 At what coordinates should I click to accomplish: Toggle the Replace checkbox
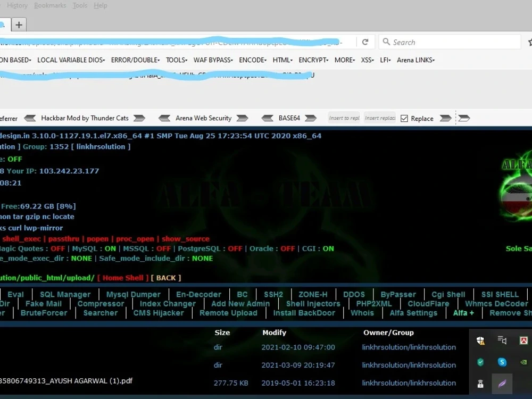click(404, 119)
